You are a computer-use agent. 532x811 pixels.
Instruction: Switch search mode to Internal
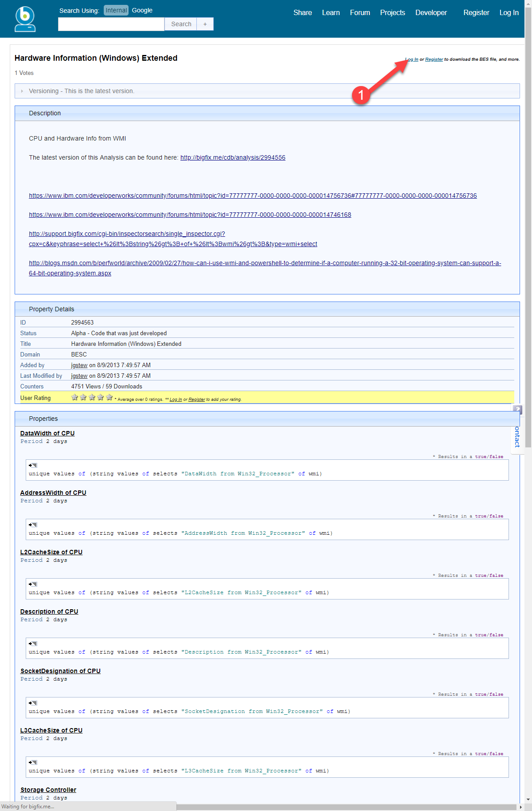click(x=116, y=10)
